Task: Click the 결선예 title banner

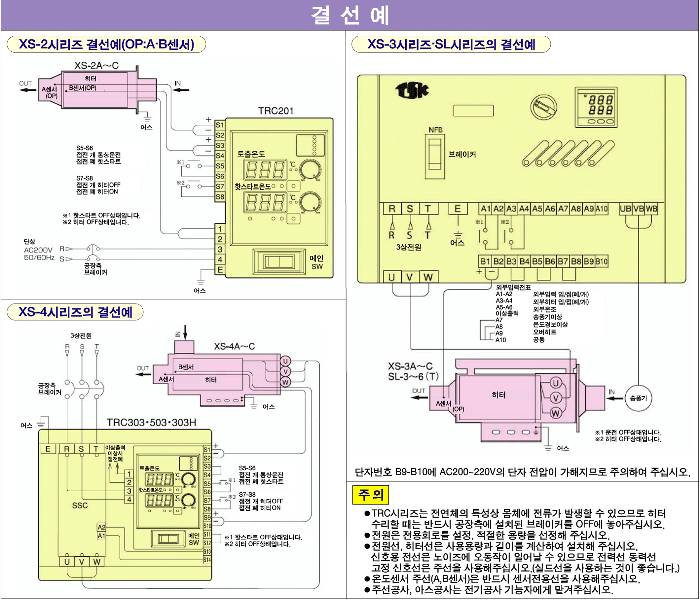Action: [350, 15]
